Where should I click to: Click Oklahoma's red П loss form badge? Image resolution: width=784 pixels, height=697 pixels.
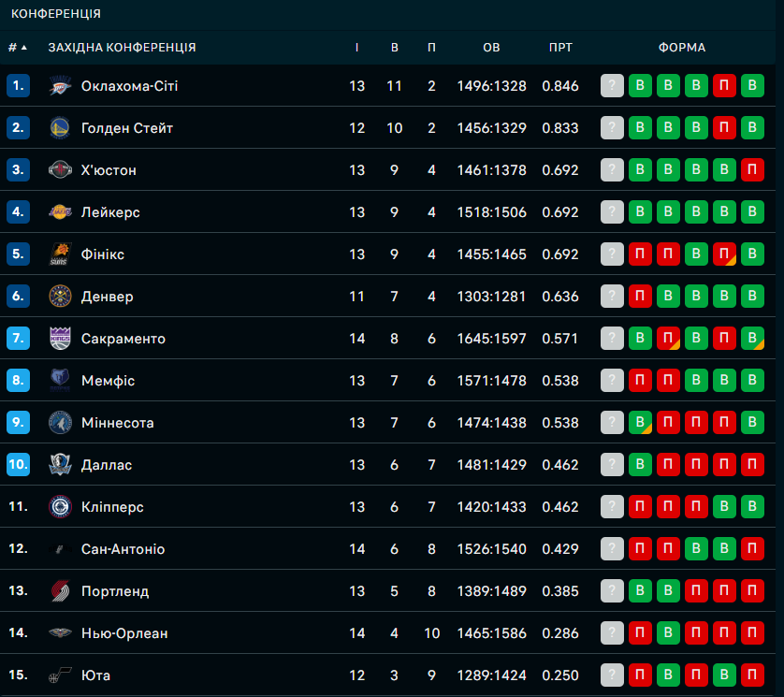click(724, 86)
